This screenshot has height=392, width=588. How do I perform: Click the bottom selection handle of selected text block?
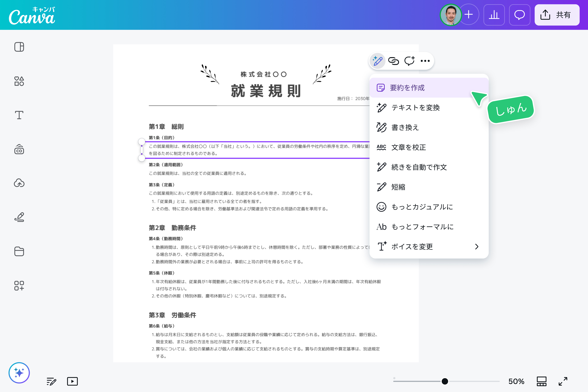[142, 158]
